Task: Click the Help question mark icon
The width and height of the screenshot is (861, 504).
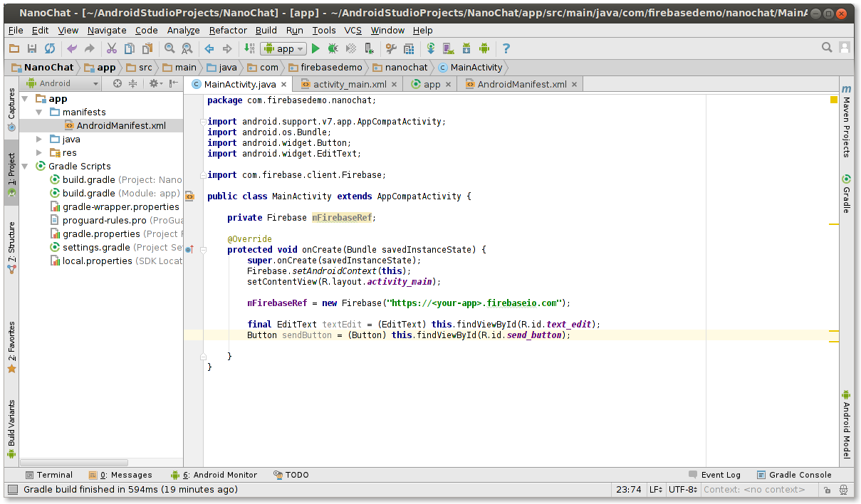Action: 506,48
